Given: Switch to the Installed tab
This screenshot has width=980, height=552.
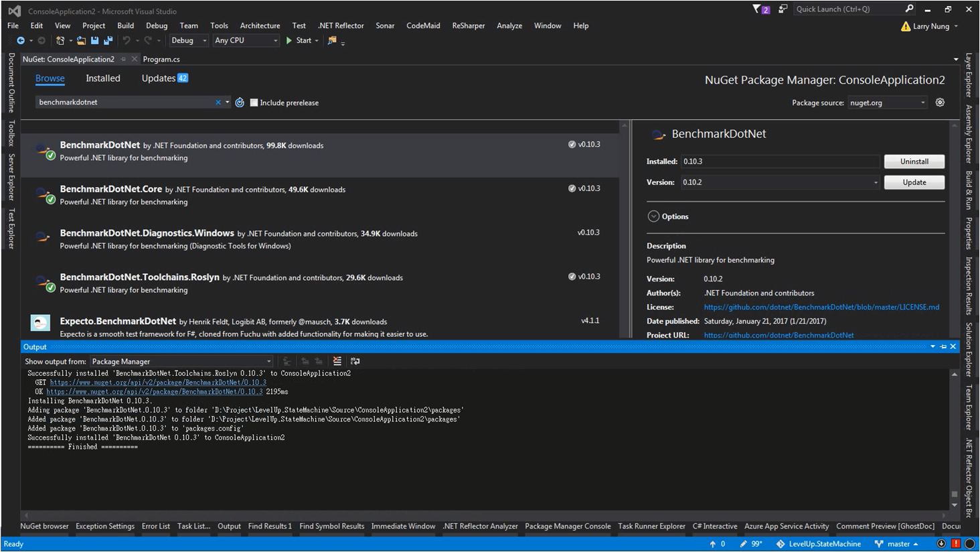Looking at the screenshot, I should point(103,78).
